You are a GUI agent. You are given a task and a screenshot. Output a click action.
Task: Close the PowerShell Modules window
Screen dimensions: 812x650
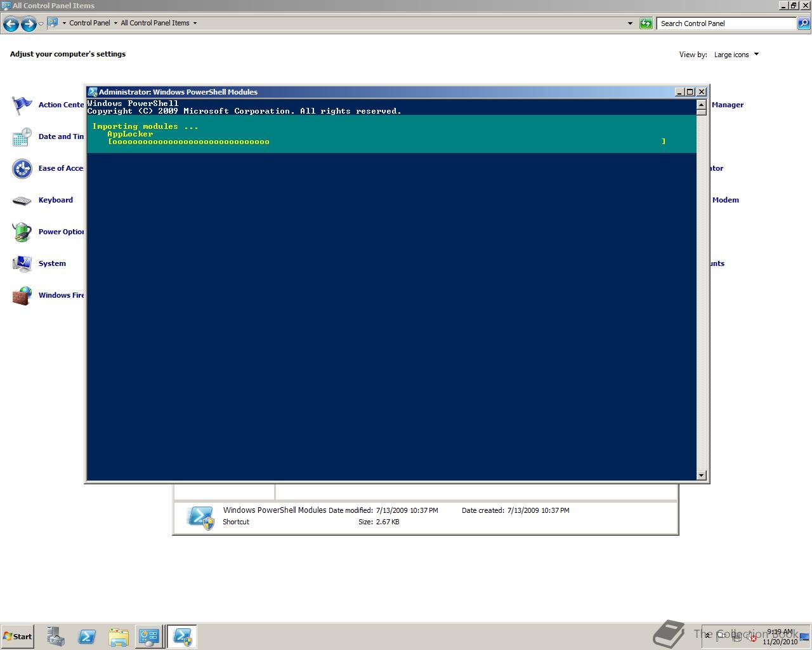coord(702,92)
